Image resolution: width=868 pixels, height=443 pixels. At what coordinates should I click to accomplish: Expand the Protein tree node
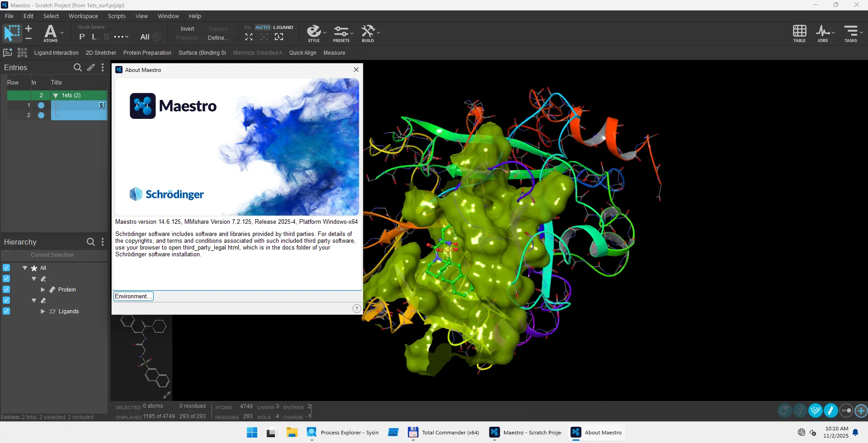click(43, 290)
